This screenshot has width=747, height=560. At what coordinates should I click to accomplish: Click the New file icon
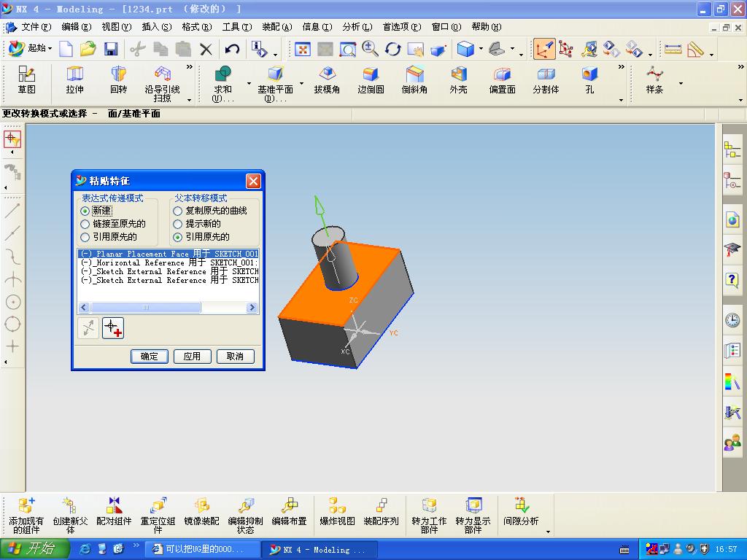(x=66, y=49)
